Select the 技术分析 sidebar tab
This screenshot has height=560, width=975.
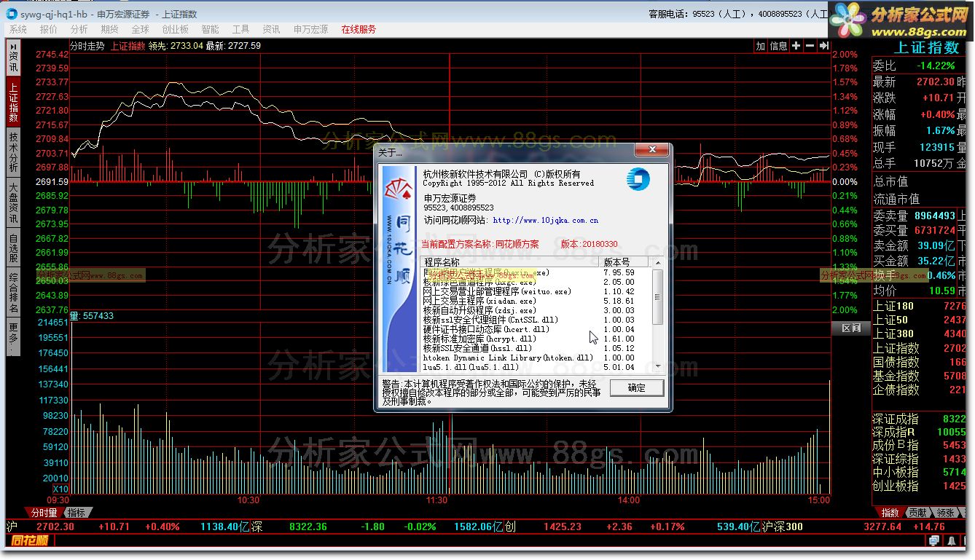(13, 152)
